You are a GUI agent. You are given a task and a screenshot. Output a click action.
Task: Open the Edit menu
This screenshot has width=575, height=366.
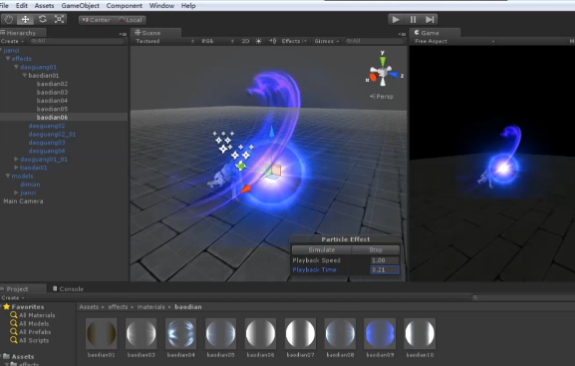tap(22, 6)
